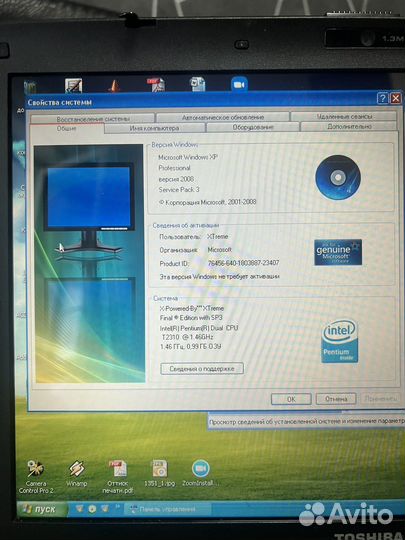
Task: Confirm the dialog with OK
Action: pyautogui.click(x=291, y=399)
